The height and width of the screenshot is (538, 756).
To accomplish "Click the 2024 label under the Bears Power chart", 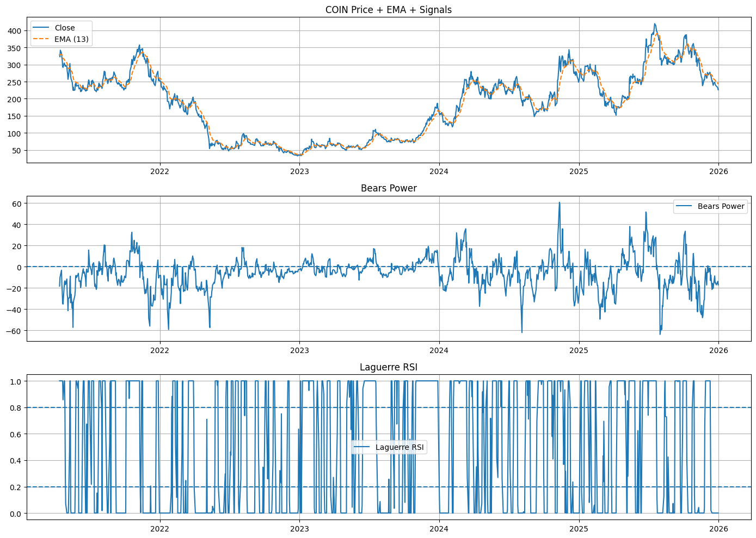I will click(439, 350).
